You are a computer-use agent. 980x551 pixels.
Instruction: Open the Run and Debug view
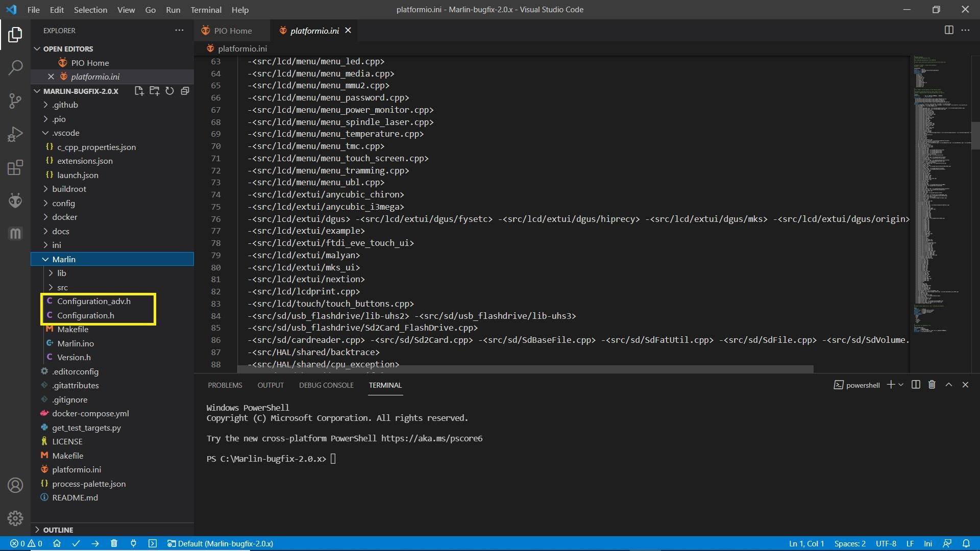[15, 134]
